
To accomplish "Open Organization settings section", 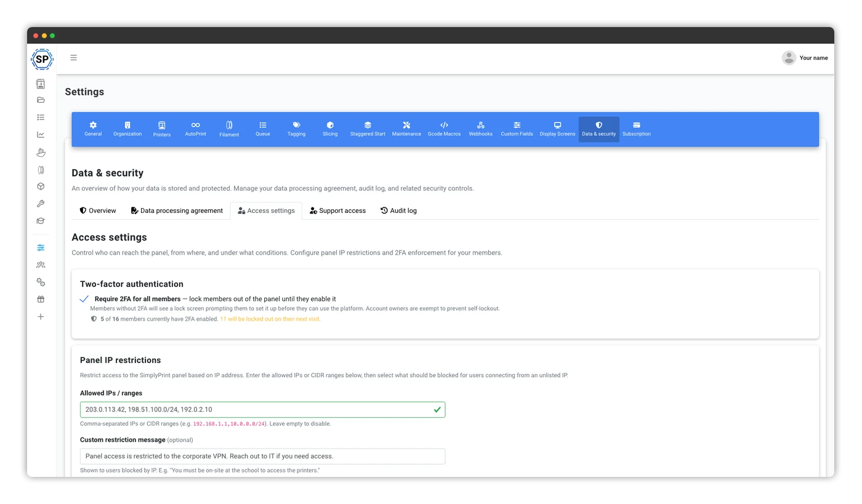I will (127, 129).
